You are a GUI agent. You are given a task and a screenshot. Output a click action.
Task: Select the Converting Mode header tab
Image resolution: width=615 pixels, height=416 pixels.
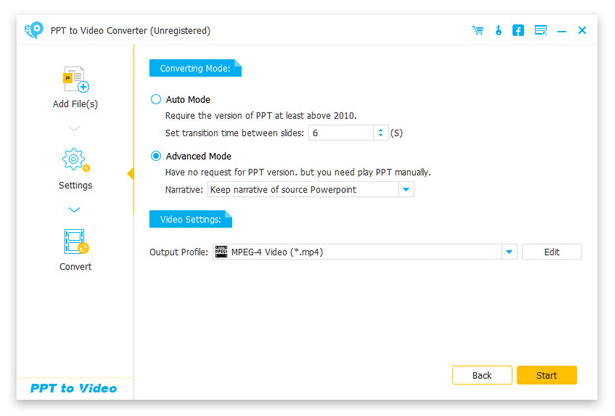click(x=195, y=69)
